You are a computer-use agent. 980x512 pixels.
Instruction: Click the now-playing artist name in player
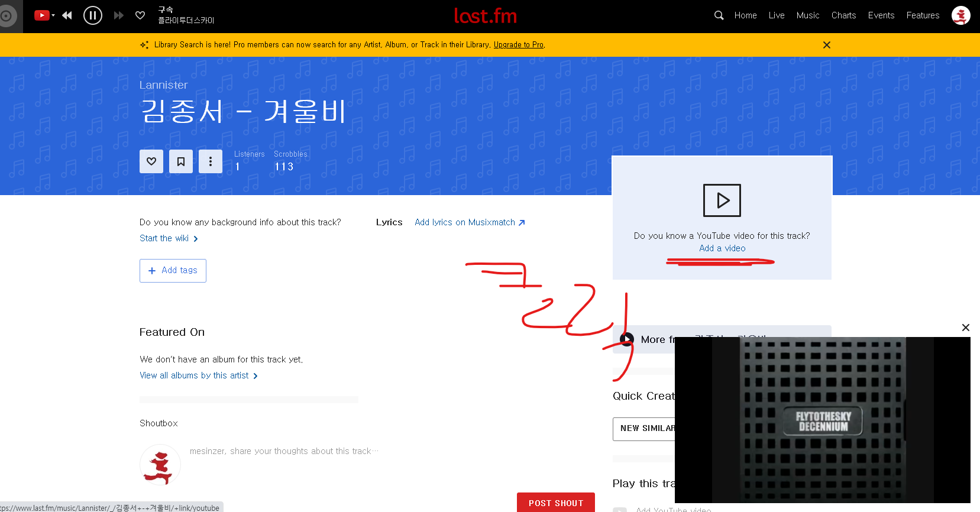186,21
